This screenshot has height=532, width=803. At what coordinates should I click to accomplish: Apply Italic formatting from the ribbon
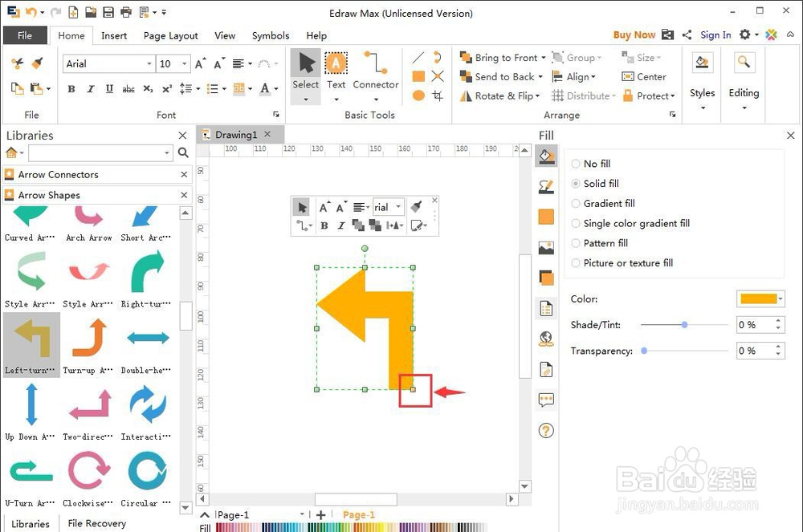[91, 88]
